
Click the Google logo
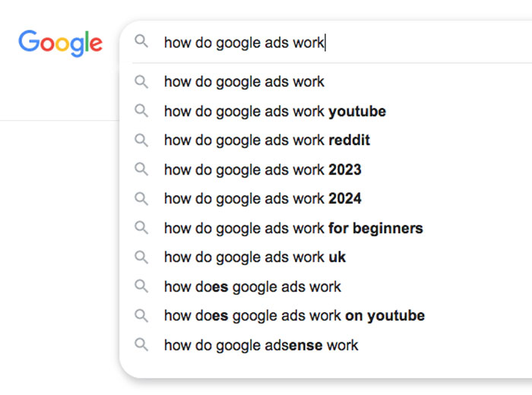61,43
